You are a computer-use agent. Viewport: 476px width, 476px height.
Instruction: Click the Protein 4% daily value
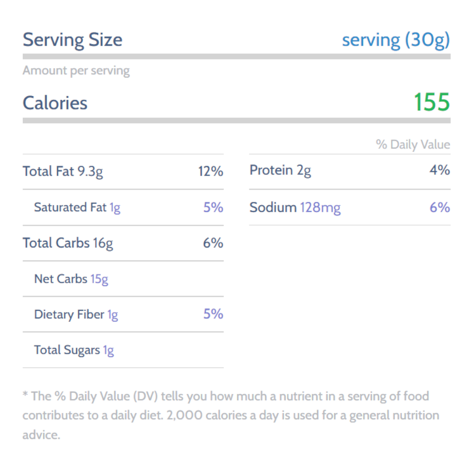coord(440,170)
